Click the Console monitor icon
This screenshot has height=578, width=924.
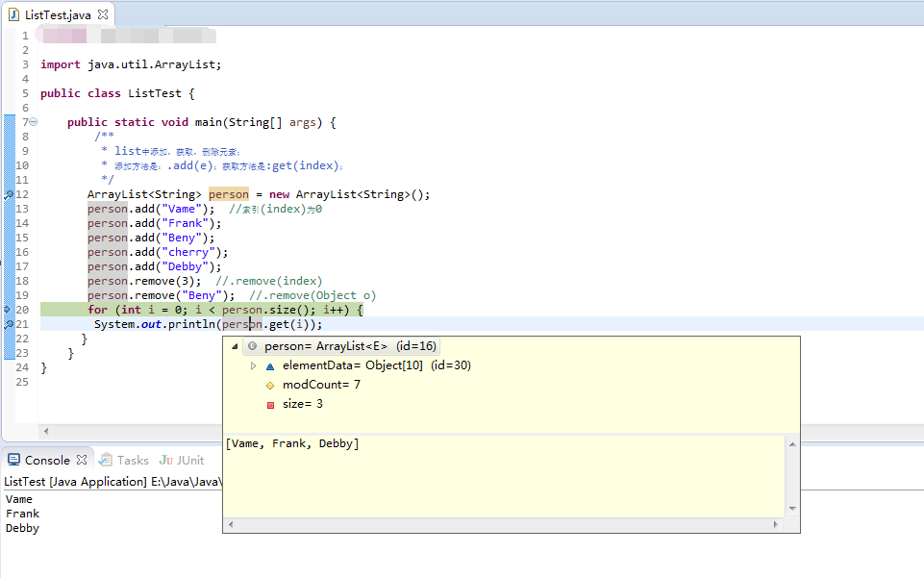pyautogui.click(x=13, y=460)
